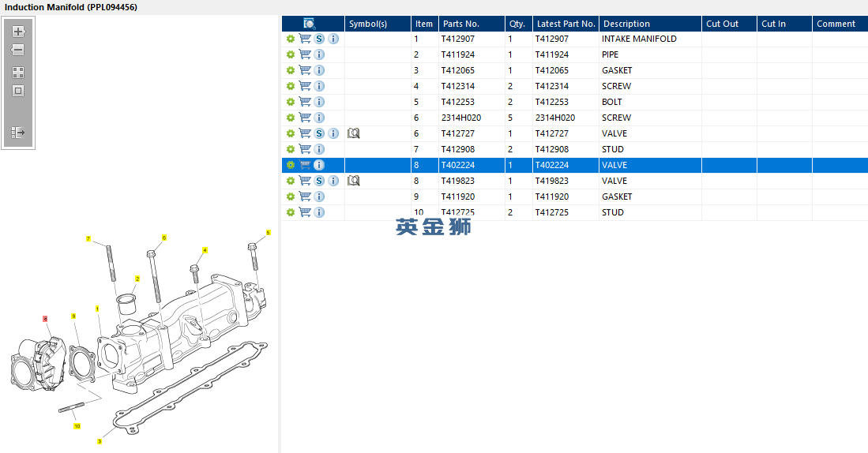This screenshot has width=868, height=453.
Task: Click the Cut In column header
Action: pyautogui.click(x=784, y=24)
